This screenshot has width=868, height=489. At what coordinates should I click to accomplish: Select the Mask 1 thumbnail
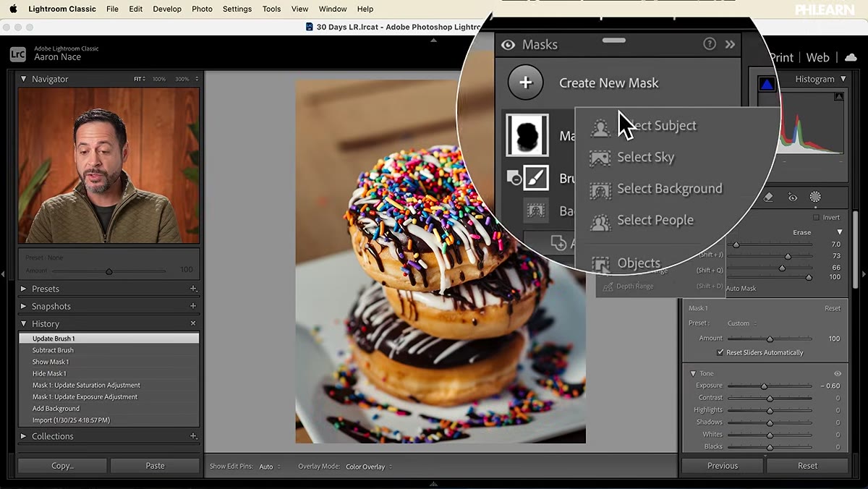coord(527,135)
